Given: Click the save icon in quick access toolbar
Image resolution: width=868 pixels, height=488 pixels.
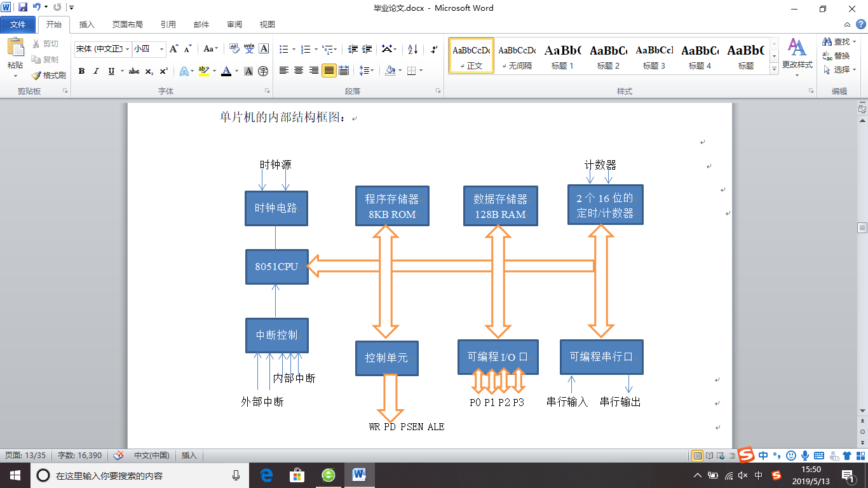Looking at the screenshot, I should click(23, 8).
